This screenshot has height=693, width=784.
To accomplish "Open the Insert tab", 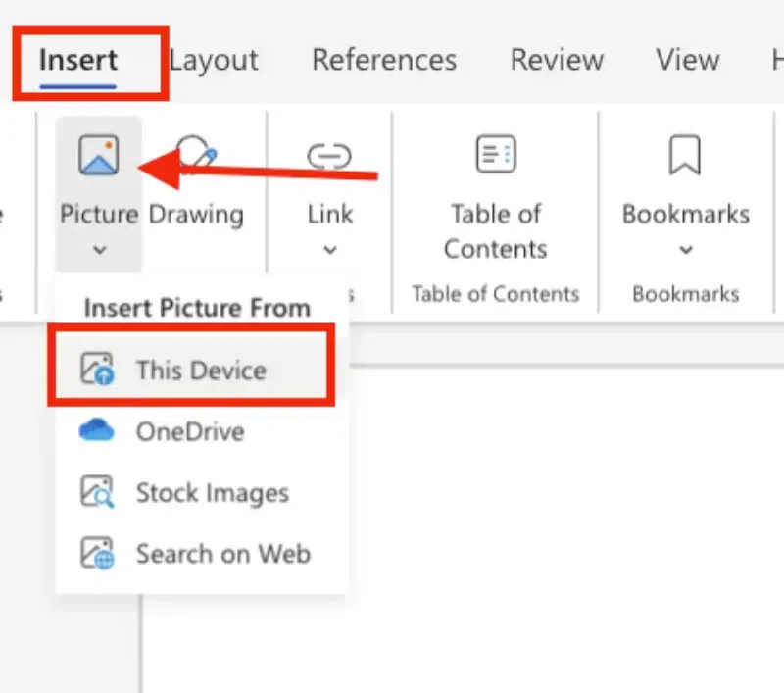I will pos(78,60).
